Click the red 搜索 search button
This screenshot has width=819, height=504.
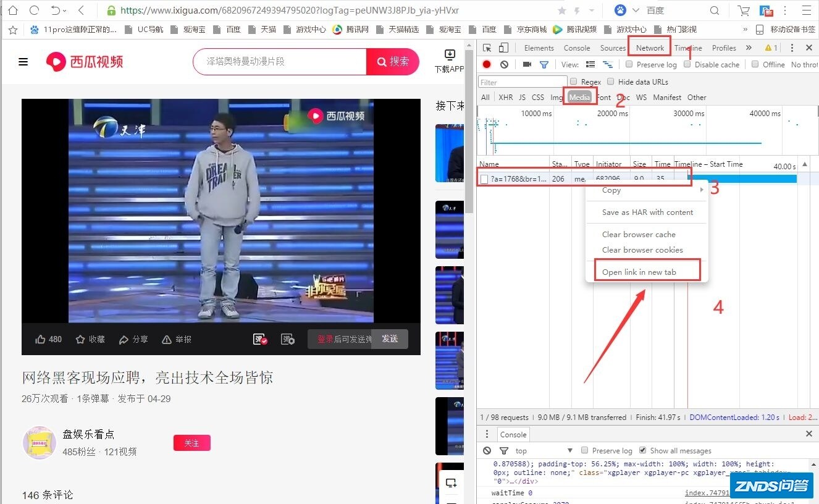[393, 62]
